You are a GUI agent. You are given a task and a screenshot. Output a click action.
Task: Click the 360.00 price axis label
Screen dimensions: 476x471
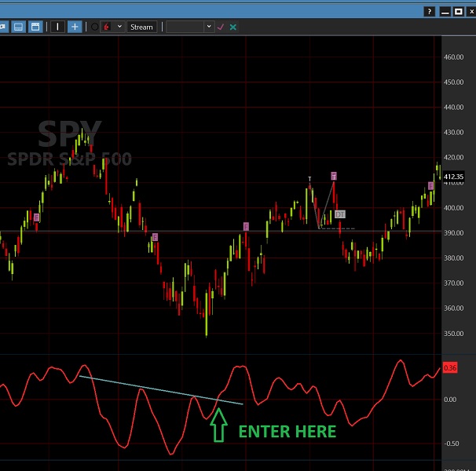pyautogui.click(x=453, y=309)
